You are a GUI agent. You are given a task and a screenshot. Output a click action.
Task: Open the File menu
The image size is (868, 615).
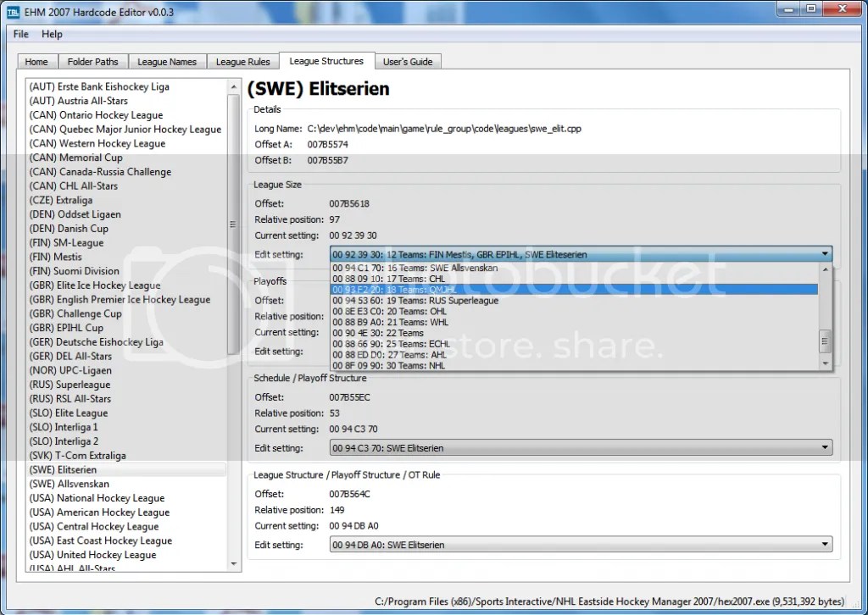click(x=21, y=34)
